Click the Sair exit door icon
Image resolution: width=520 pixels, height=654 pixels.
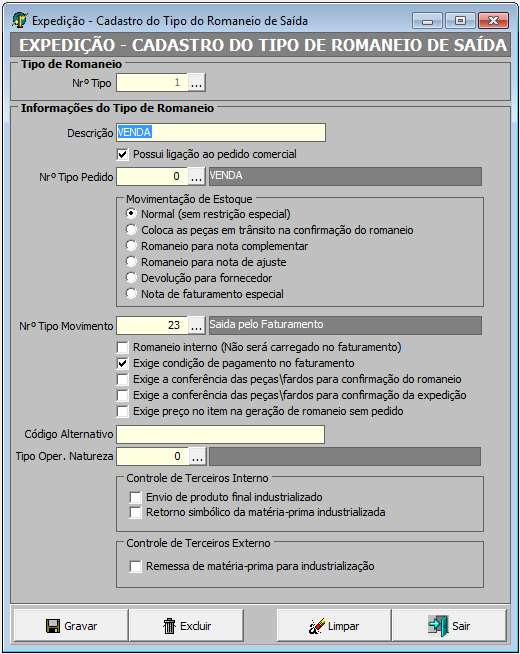click(438, 626)
